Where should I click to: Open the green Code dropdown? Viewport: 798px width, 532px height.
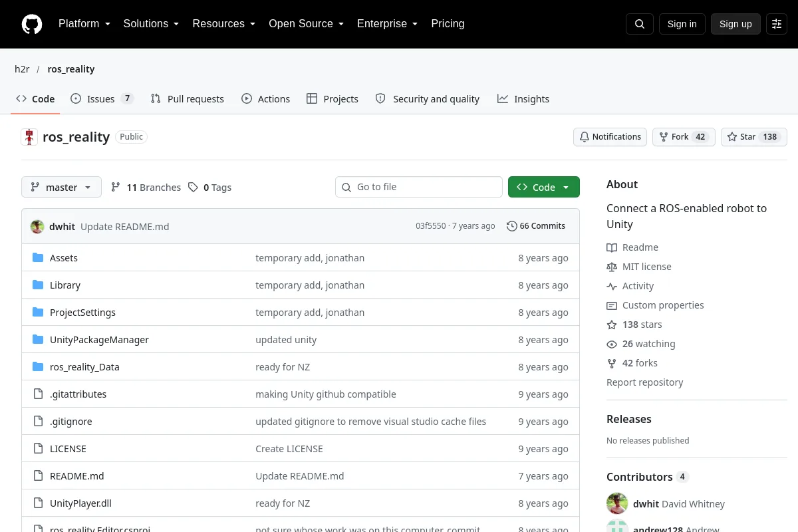coord(544,188)
